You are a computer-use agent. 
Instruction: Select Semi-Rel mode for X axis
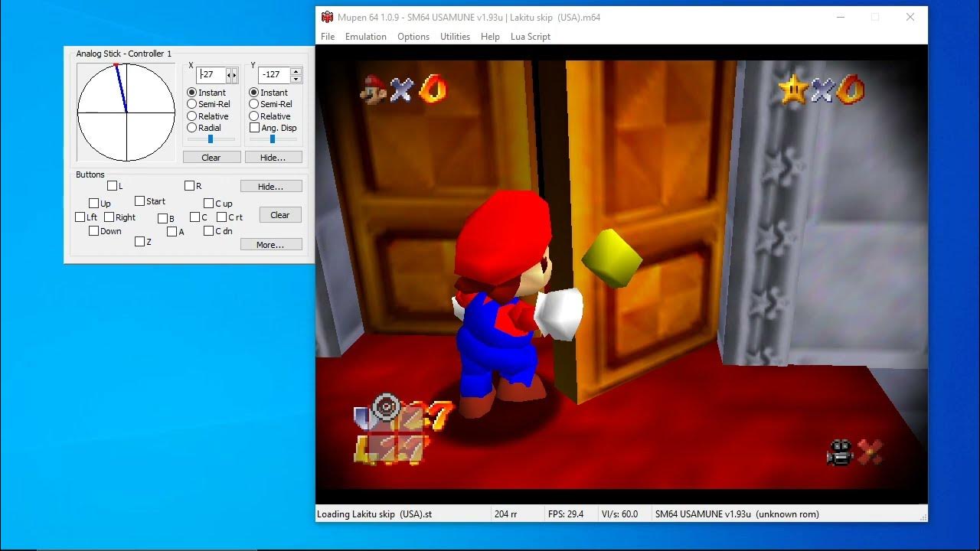192,104
